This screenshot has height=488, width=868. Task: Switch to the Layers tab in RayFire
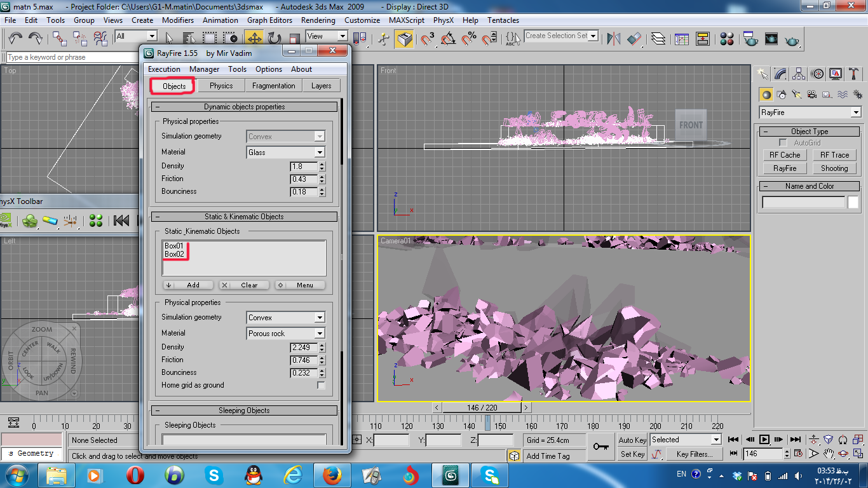321,86
